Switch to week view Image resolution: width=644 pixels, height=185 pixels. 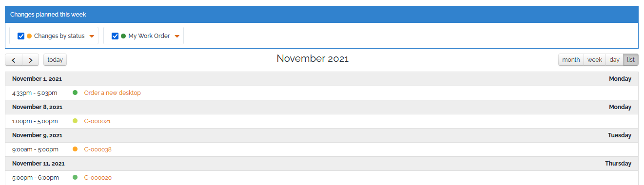(594, 60)
